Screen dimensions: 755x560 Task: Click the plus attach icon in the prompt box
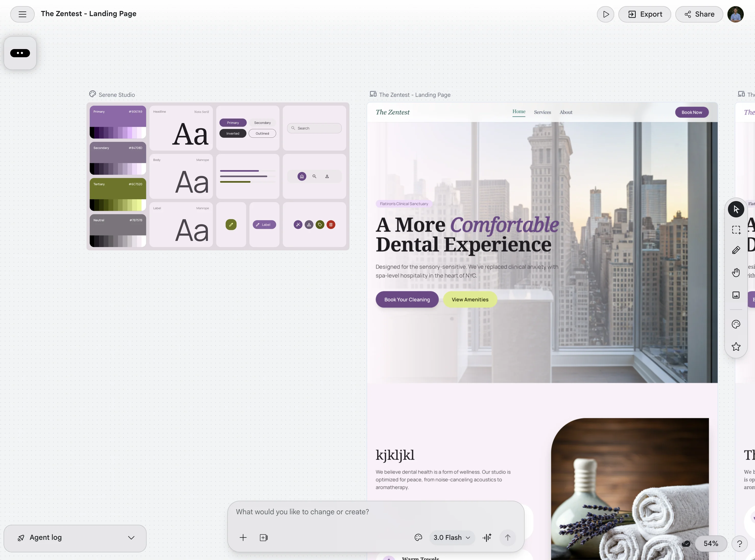coord(243,537)
